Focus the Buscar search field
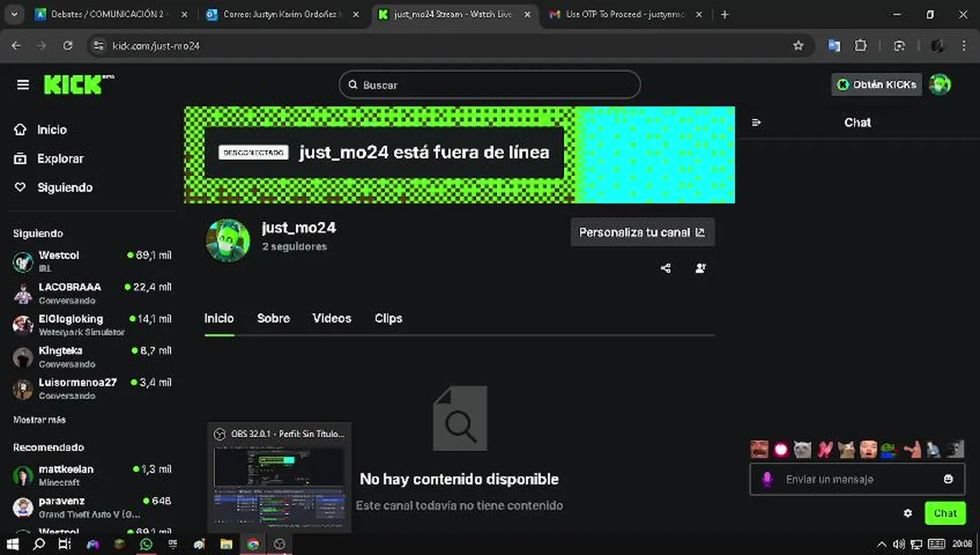 tap(490, 85)
